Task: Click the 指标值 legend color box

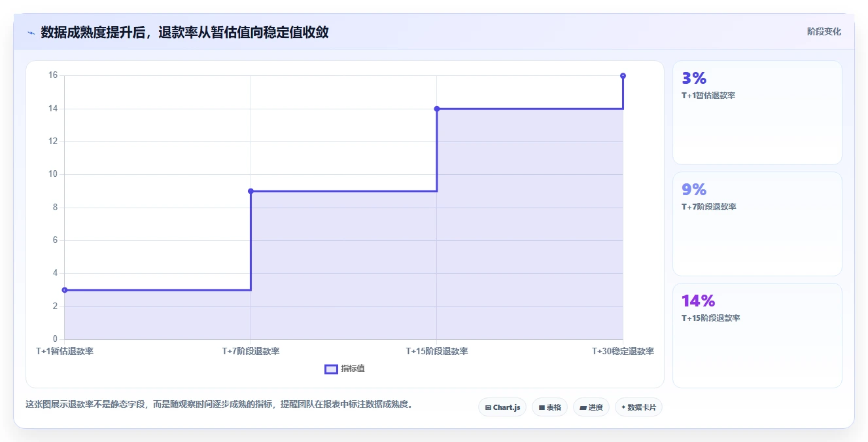Action: point(331,369)
